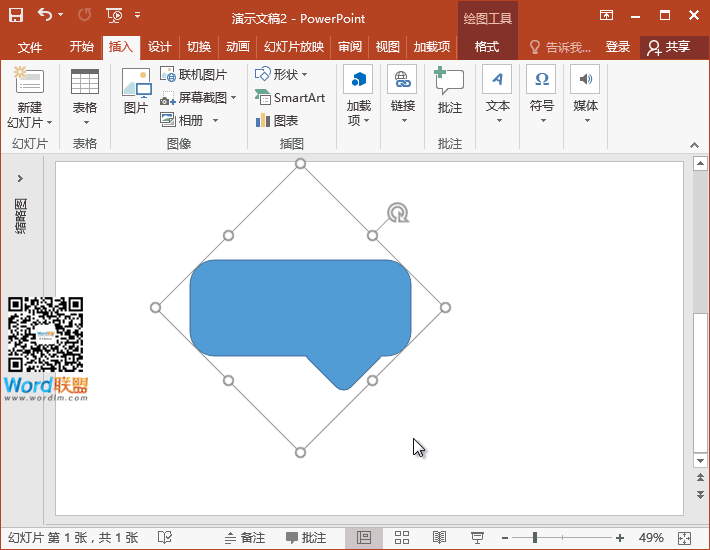Switch to the 开始 tab
This screenshot has height=550, width=710.
point(82,47)
